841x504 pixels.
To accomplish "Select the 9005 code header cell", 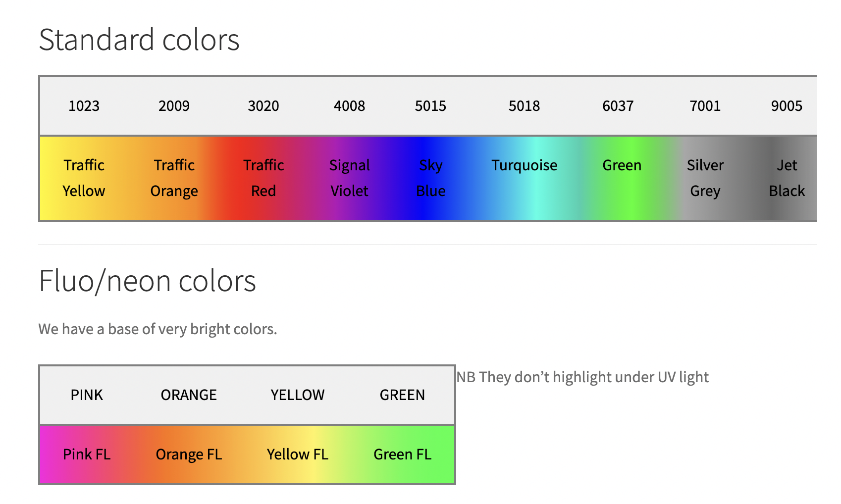I will 787,106.
